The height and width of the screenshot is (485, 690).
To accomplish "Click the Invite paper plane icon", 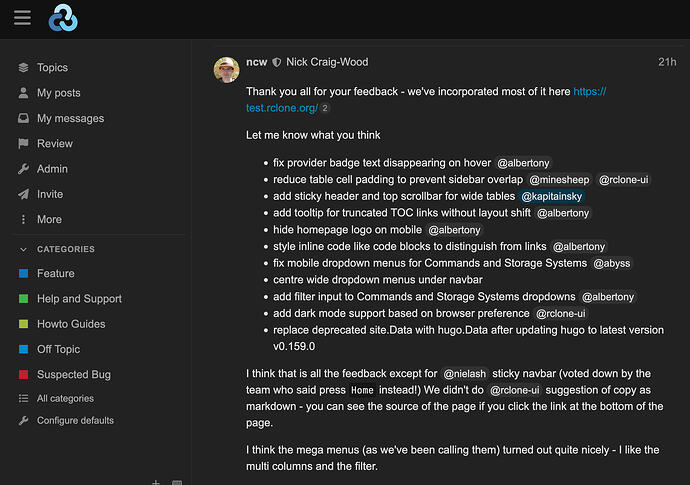I will tap(23, 194).
